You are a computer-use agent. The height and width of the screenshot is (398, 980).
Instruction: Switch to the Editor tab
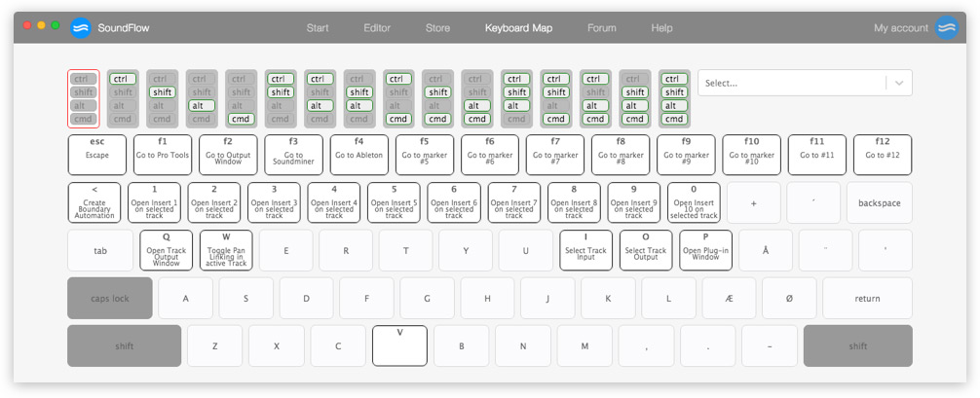(377, 28)
